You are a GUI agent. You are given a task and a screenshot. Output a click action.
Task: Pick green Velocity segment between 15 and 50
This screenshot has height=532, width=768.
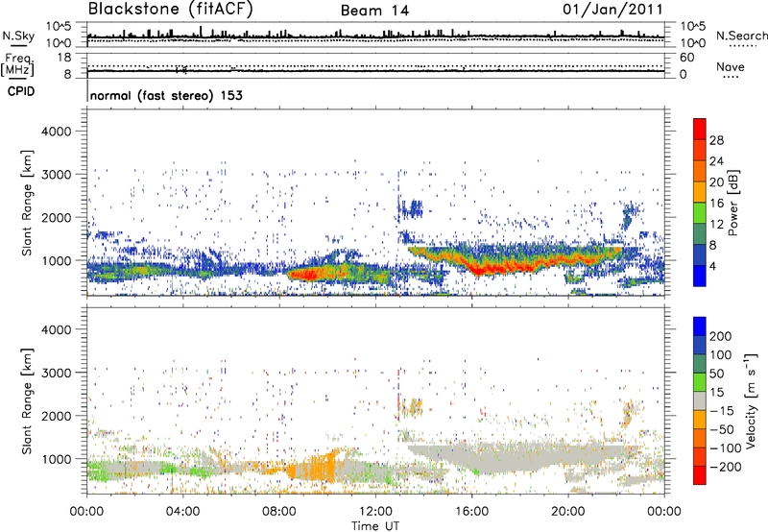(x=700, y=383)
